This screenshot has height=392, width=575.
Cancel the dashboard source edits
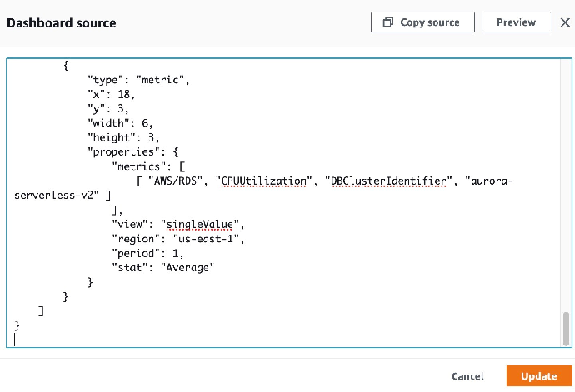(x=467, y=376)
